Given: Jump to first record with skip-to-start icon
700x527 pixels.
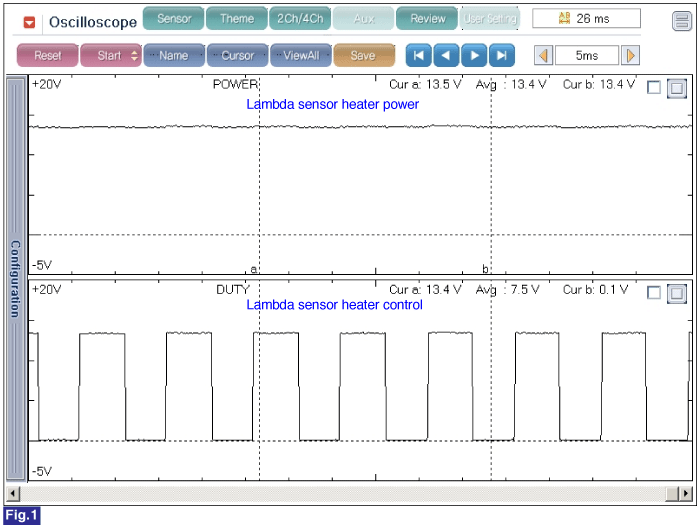Looking at the screenshot, I should coord(419,55).
